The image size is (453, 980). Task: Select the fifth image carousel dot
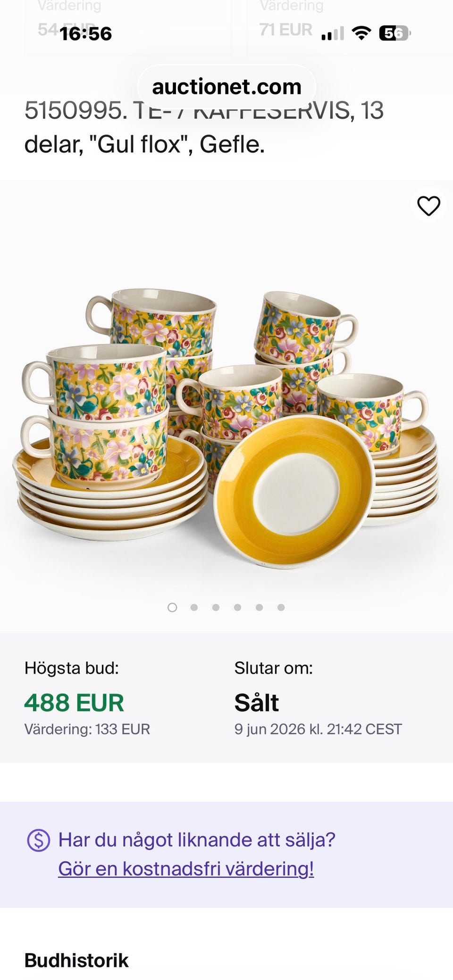tap(259, 607)
